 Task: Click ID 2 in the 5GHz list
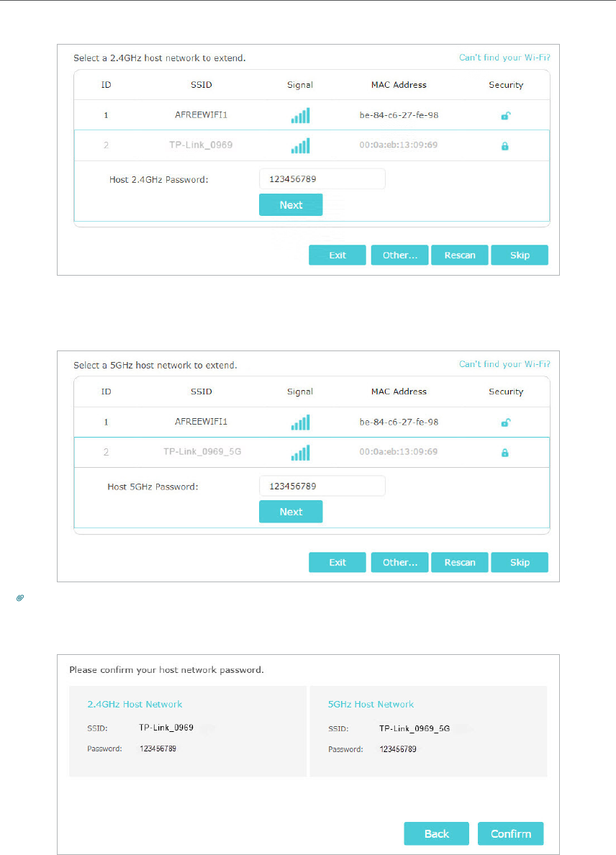pyautogui.click(x=106, y=452)
